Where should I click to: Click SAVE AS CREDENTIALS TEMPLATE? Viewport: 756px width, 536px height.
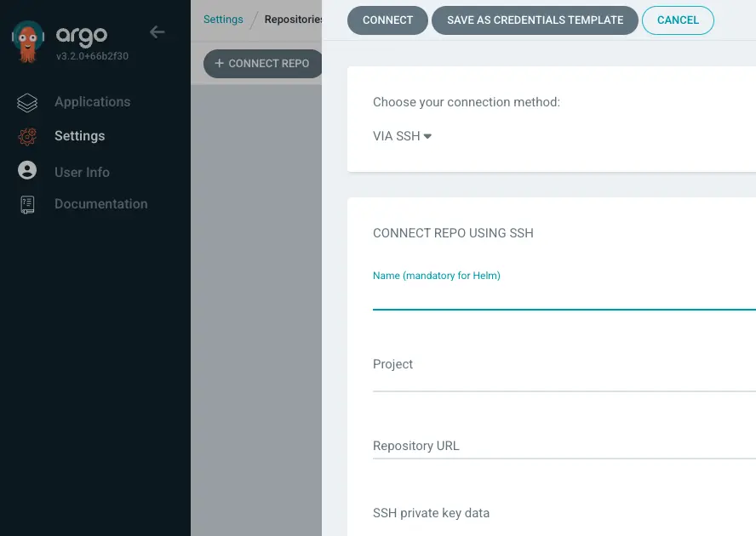535,20
